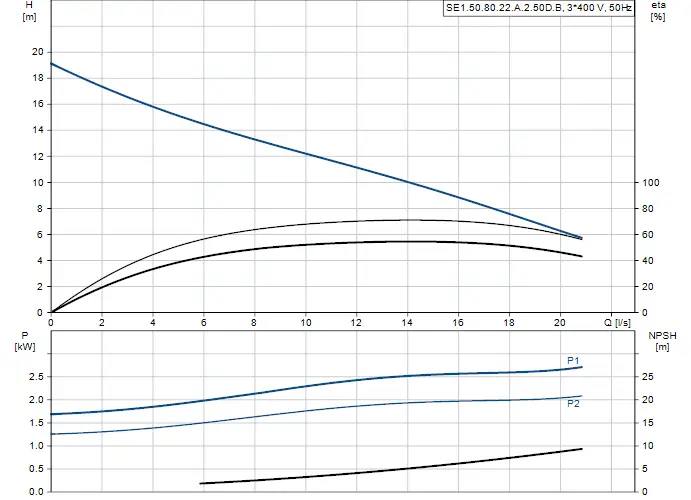This screenshot has height=500, width=691.
Task: Click the 12 tick on the H head axis
Action: pyautogui.click(x=38, y=156)
